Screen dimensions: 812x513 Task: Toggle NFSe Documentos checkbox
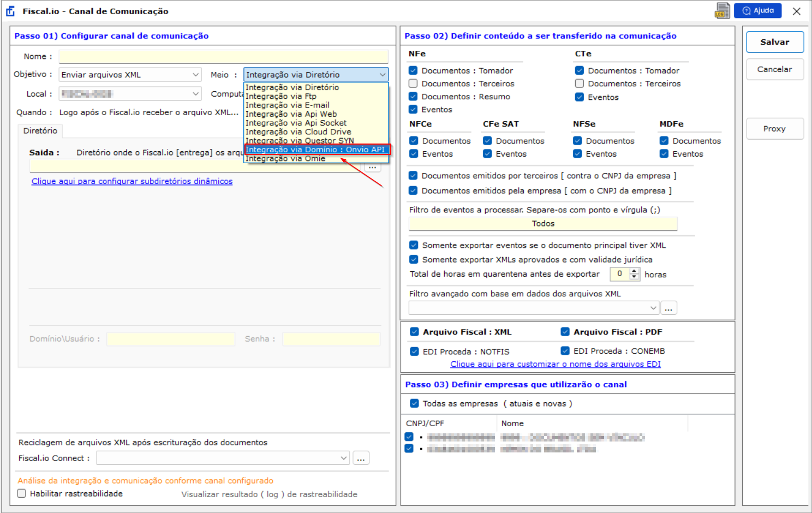[577, 141]
